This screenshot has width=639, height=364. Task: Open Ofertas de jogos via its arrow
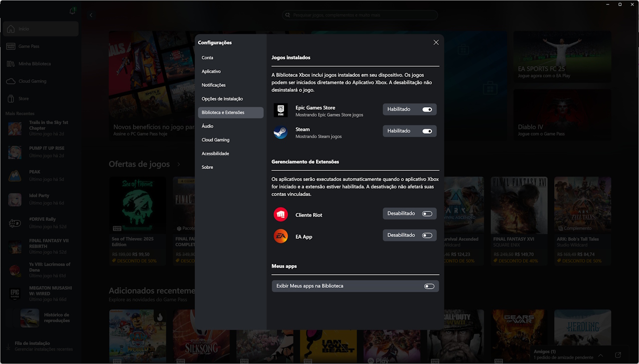(x=178, y=164)
